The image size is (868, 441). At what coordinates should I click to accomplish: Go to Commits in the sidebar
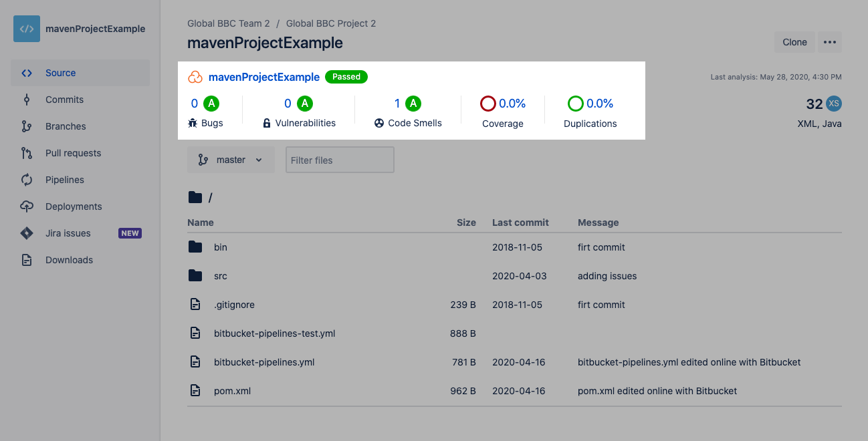coord(80,100)
